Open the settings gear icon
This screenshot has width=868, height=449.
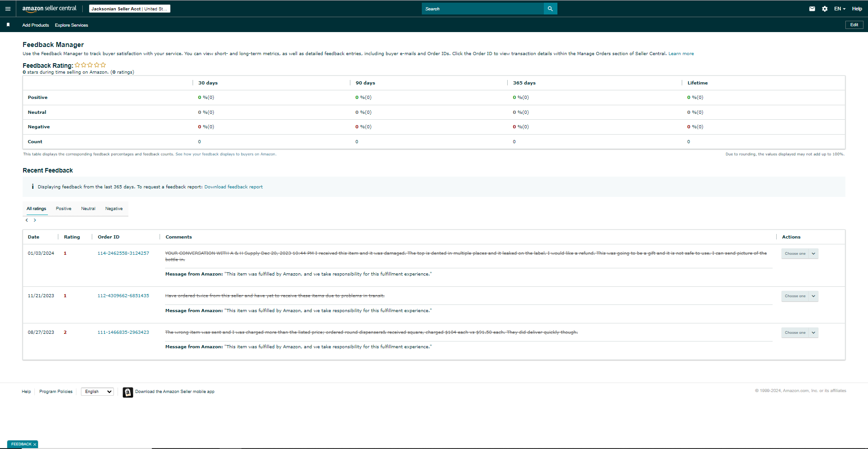coord(825,9)
